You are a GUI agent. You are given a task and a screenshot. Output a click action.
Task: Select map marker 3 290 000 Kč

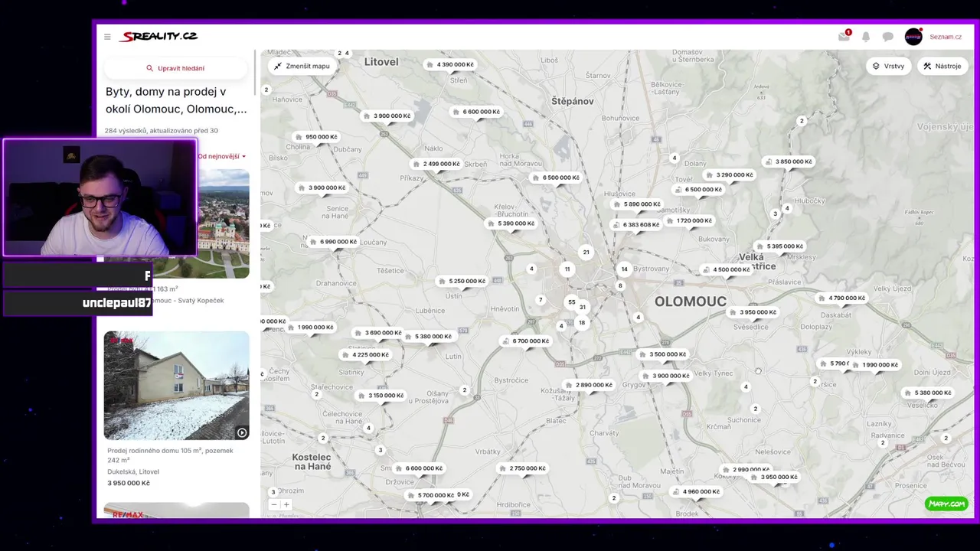[730, 174]
